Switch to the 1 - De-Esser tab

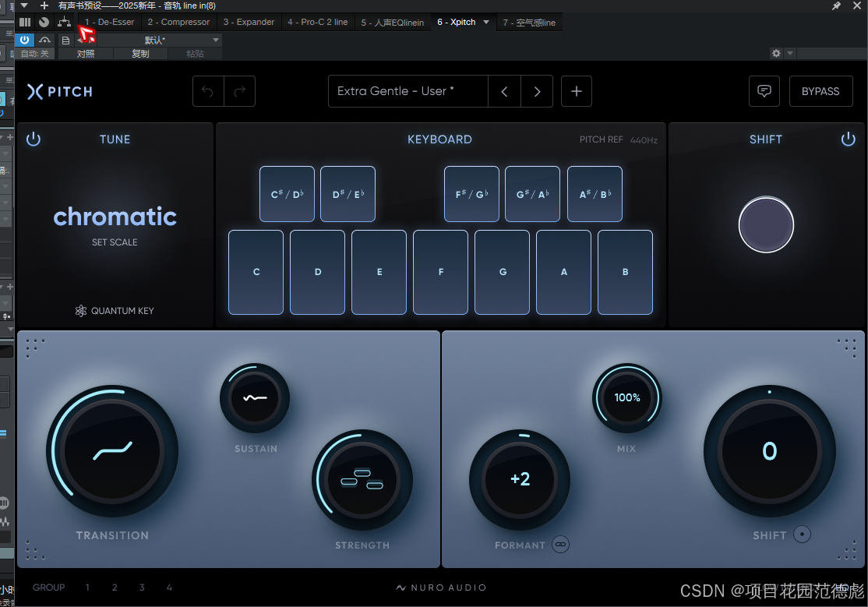[109, 22]
